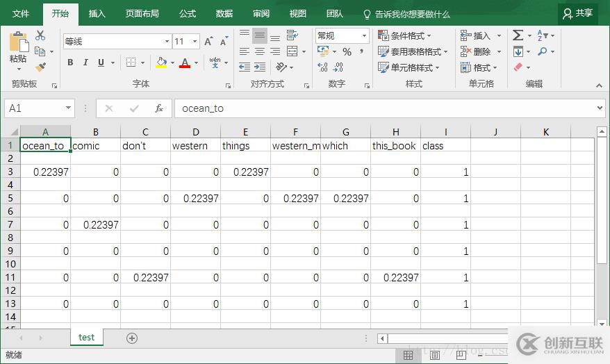Switch to 数据 Data tab
The image size is (610, 364).
point(224,14)
